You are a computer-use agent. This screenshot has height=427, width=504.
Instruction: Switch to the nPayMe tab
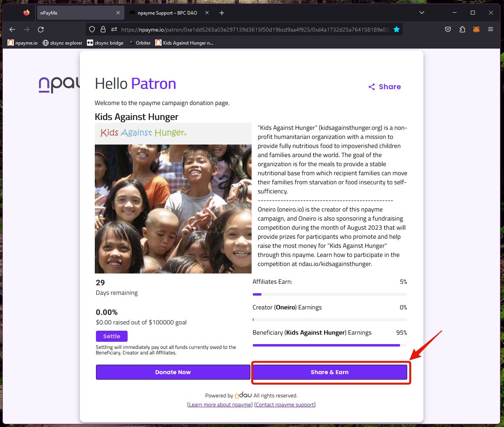80,13
